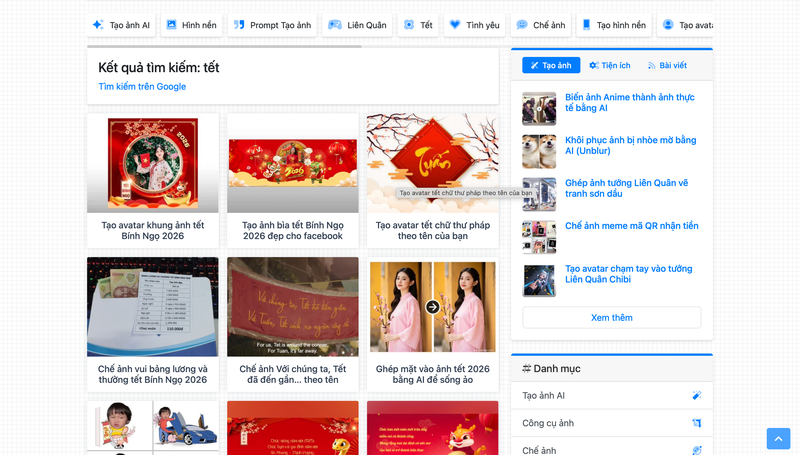This screenshot has width=800, height=455.
Task: Click the quote icon beside Prompt Tạo ảnh
Action: click(x=239, y=24)
